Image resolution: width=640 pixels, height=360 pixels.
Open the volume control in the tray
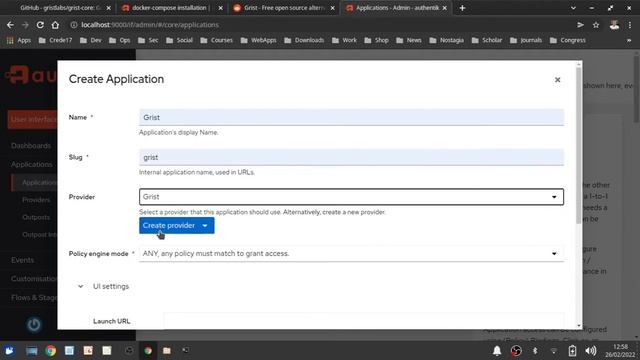(x=590, y=351)
